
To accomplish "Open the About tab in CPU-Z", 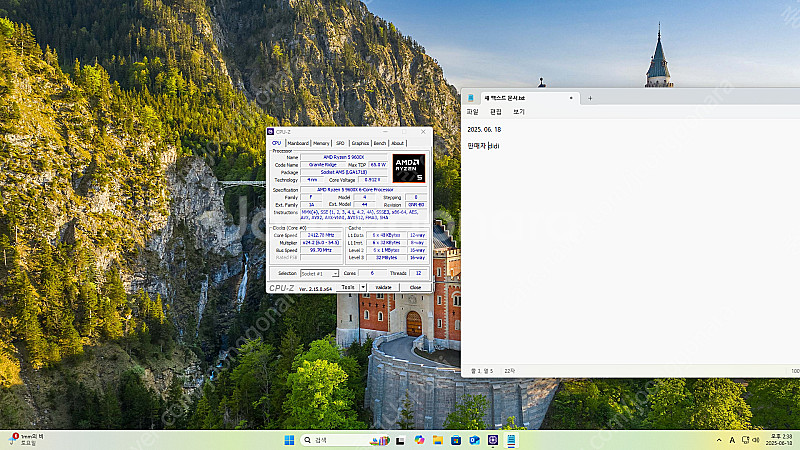I will click(397, 143).
